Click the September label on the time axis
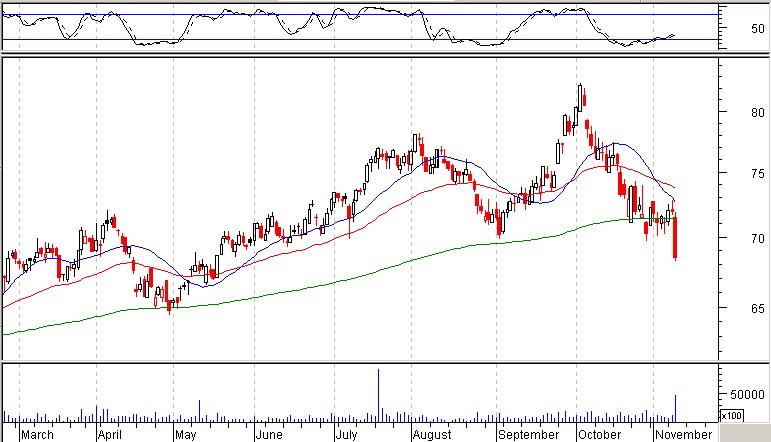771x442 pixels. 529,435
